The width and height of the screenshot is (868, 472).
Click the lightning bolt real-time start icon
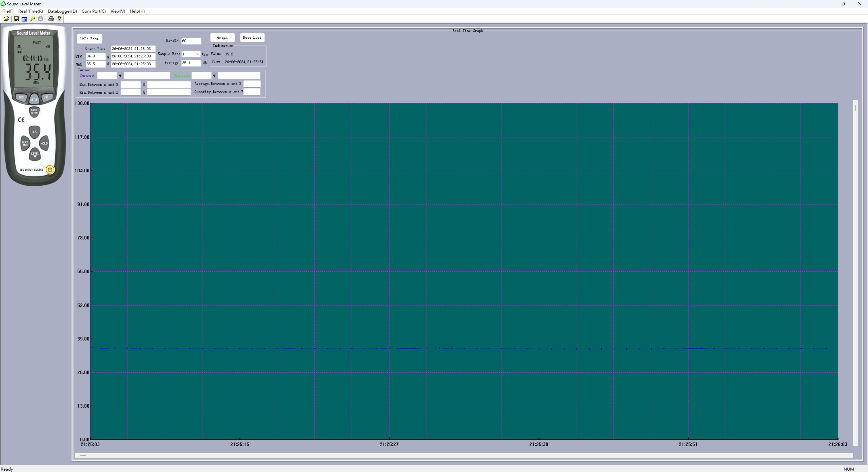(33, 19)
